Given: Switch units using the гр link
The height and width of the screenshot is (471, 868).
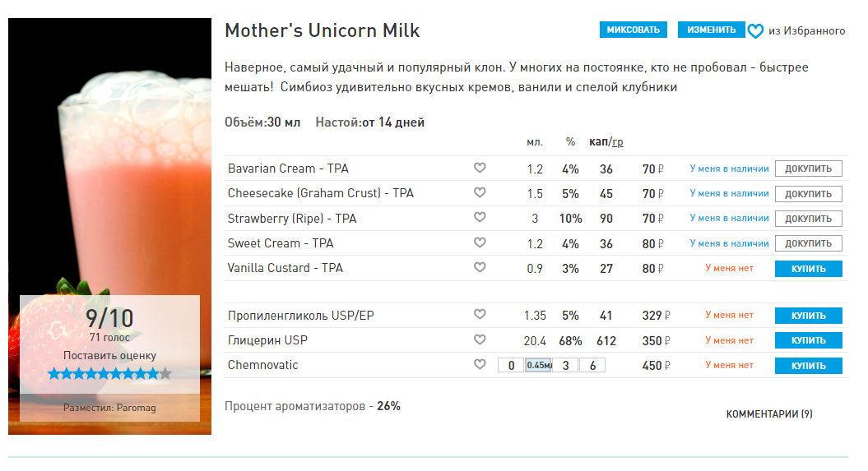Looking at the screenshot, I should click(x=617, y=142).
